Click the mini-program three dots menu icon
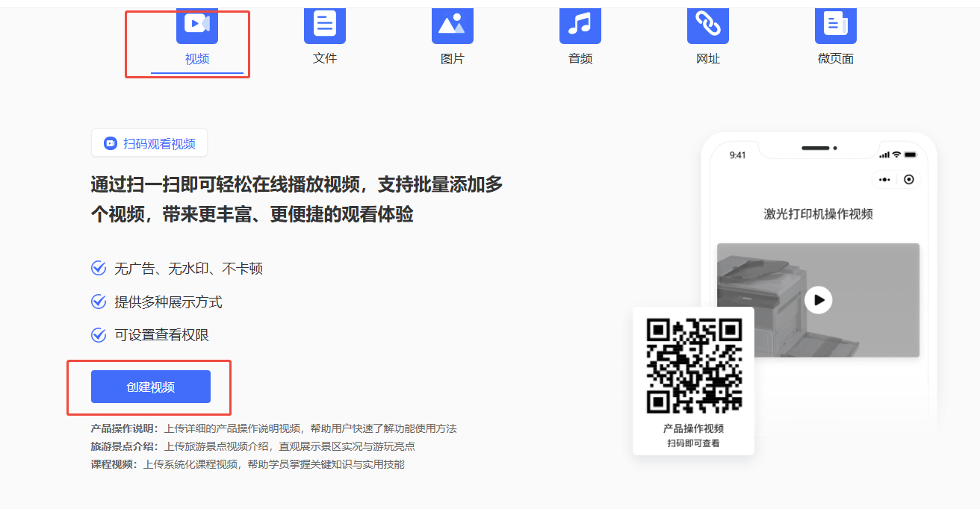This screenshot has width=980, height=509. click(885, 179)
